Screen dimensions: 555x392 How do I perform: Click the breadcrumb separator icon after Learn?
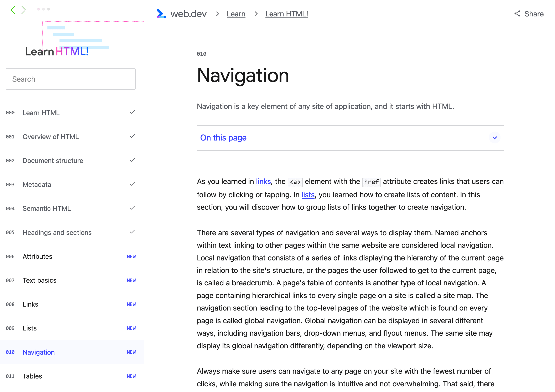[x=257, y=14]
